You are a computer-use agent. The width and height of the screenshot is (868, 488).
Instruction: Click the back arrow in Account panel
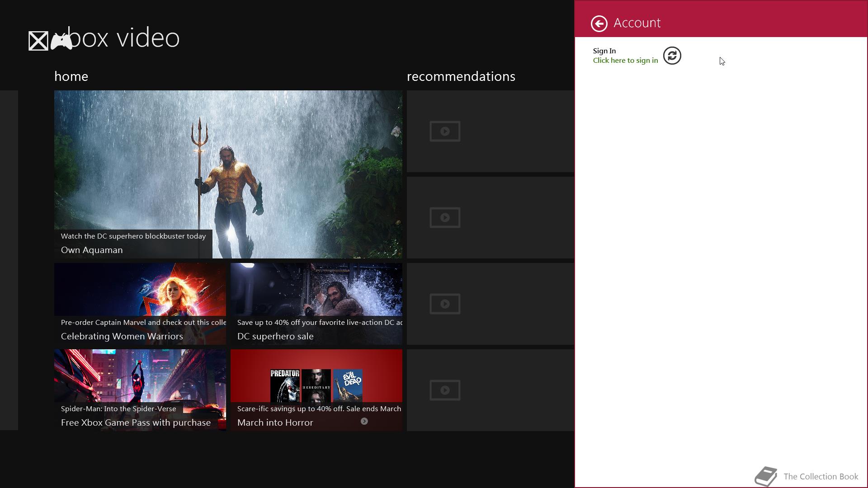point(599,23)
